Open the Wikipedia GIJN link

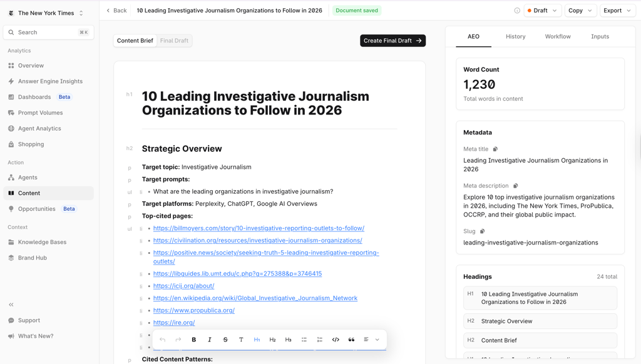click(x=255, y=298)
